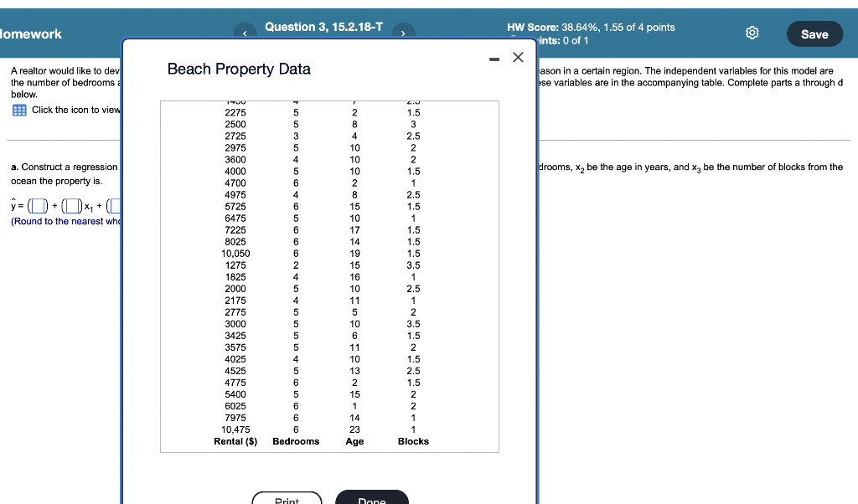Click the rental value 3600
The width and height of the screenshot is (858, 504).
pos(235,160)
